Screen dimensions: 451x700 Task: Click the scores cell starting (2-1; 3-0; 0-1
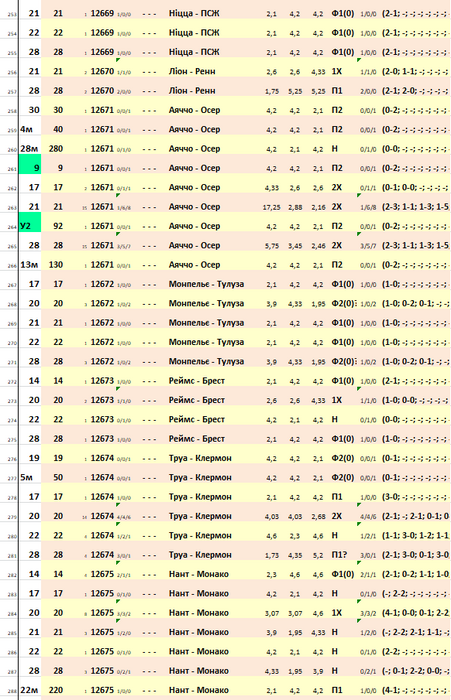tap(415, 555)
